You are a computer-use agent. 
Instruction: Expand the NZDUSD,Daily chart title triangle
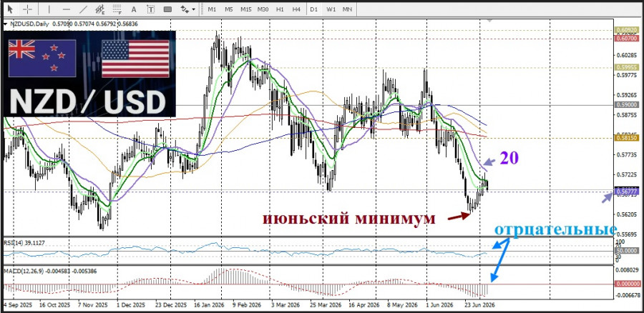[x=5, y=24]
